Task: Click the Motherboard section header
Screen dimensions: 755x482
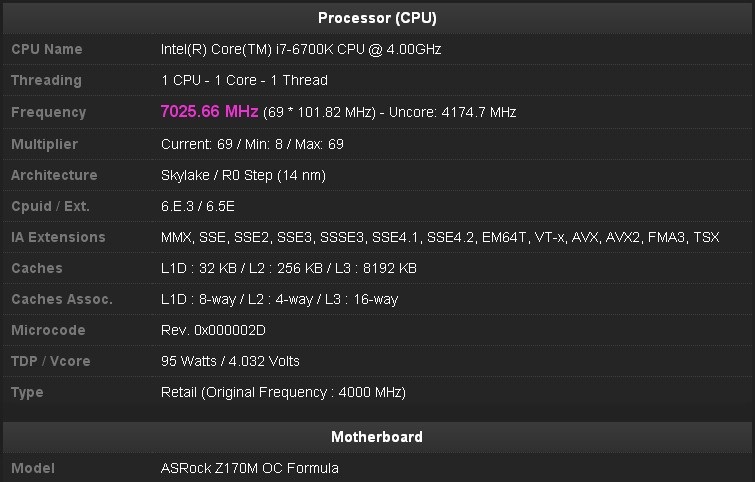Action: click(377, 437)
